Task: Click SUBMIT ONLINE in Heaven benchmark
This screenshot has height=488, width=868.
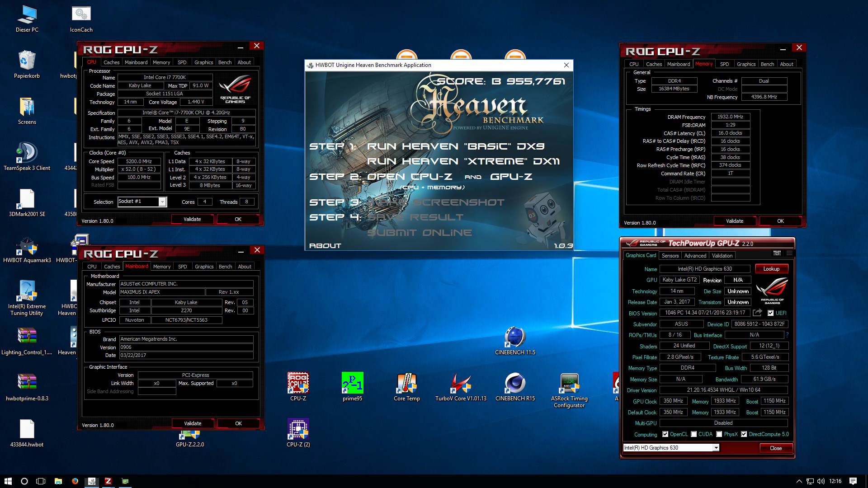Action: pyautogui.click(x=420, y=233)
